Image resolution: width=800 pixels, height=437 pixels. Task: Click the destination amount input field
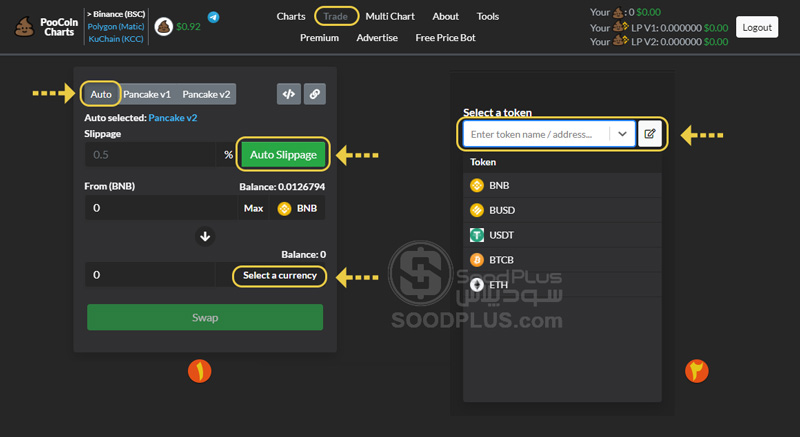click(x=150, y=275)
